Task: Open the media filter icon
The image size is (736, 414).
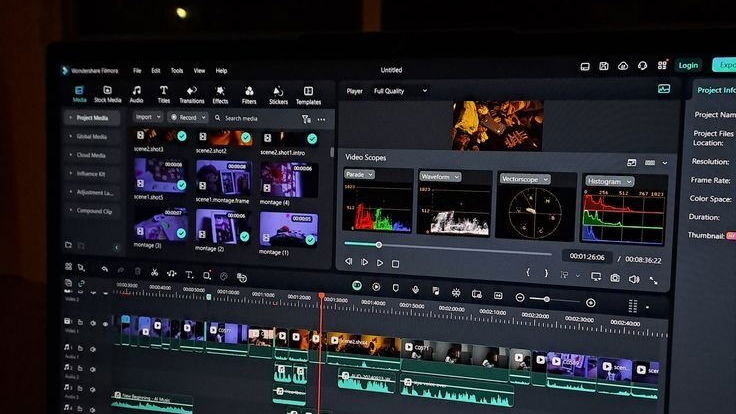Action: click(306, 120)
